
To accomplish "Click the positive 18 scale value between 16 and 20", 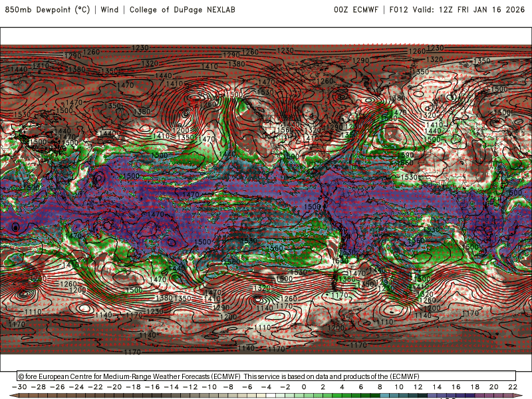I will pos(475,387).
